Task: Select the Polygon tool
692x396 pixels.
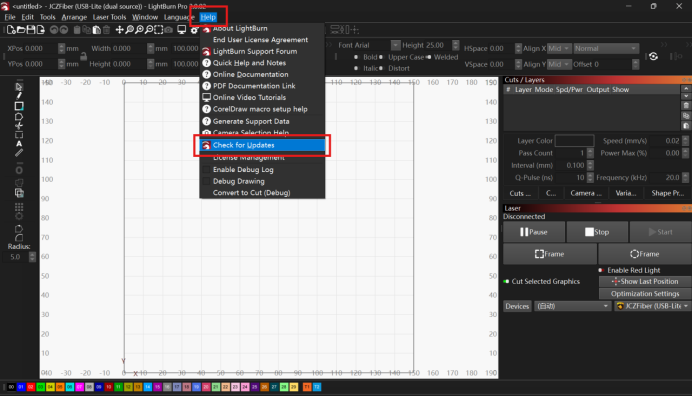Action: pyautogui.click(x=19, y=117)
